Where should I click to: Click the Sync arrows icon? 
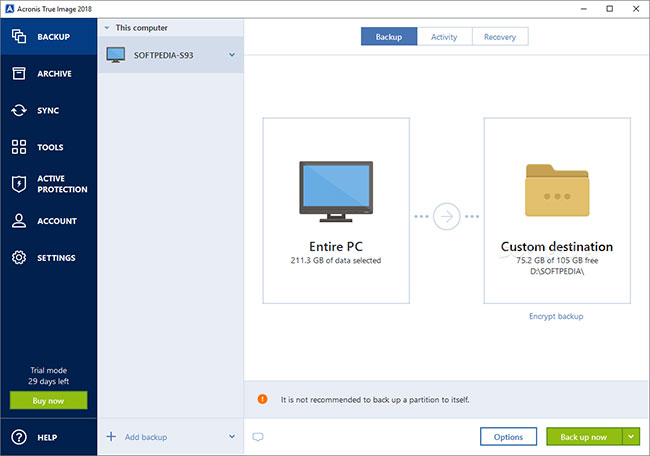[x=19, y=110]
